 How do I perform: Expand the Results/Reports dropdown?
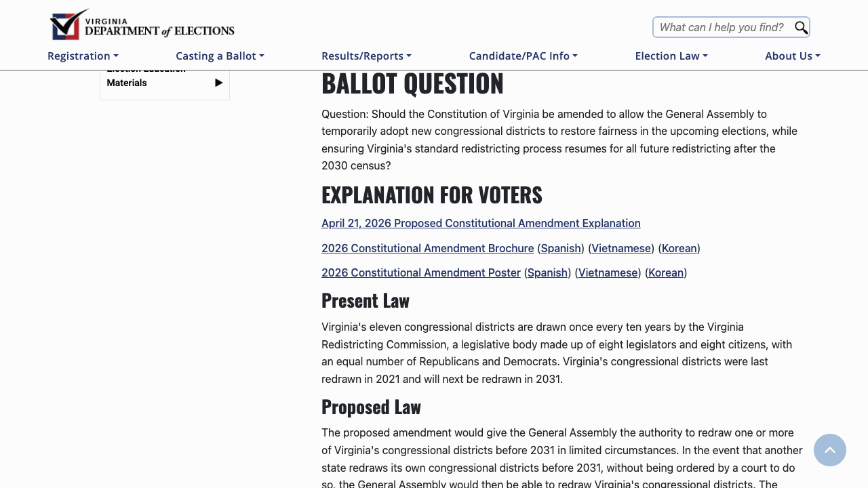pyautogui.click(x=366, y=56)
